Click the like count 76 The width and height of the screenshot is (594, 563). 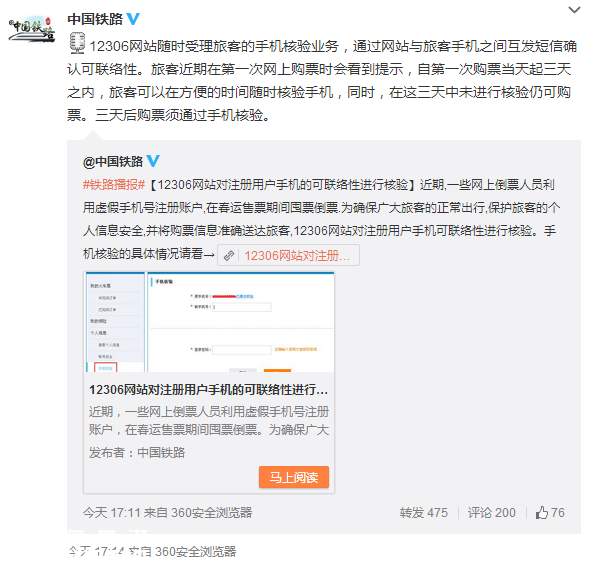coord(558,513)
